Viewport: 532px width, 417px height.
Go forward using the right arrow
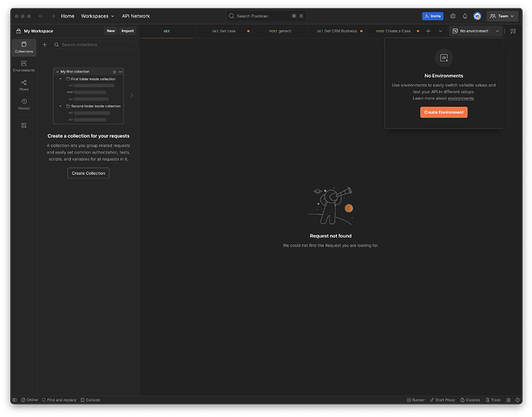(x=53, y=16)
